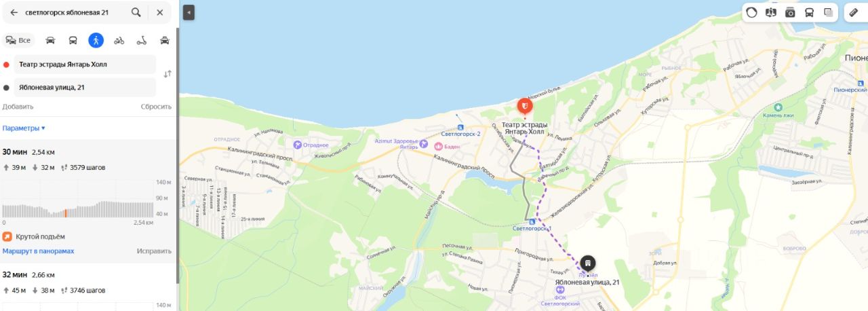Open Маршрут в панорамах link
The image size is (868, 311).
[x=38, y=251]
